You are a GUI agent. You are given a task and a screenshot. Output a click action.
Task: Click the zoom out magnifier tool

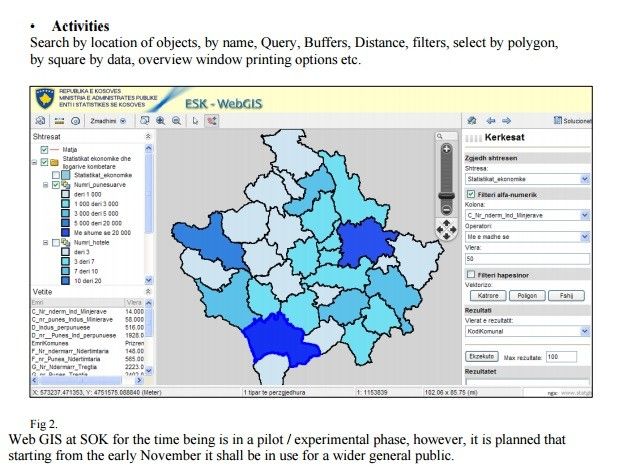pyautogui.click(x=176, y=120)
